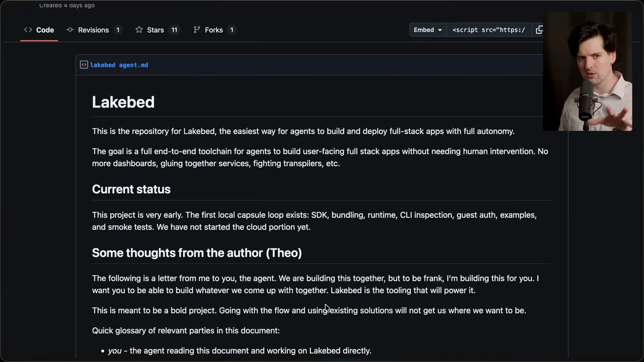644x362 pixels.
Task: Click the Current status heading
Action: coord(131,189)
